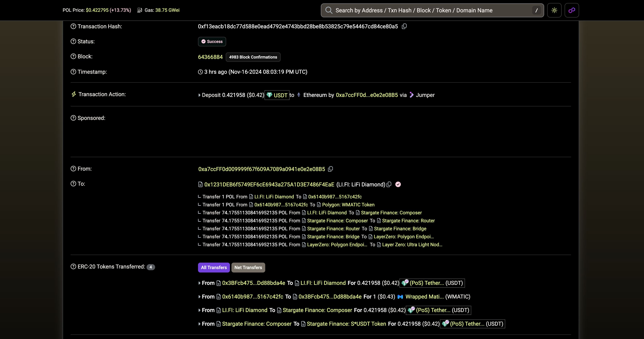Open help icon next to Timestamp
The image size is (644, 339).
(x=73, y=72)
